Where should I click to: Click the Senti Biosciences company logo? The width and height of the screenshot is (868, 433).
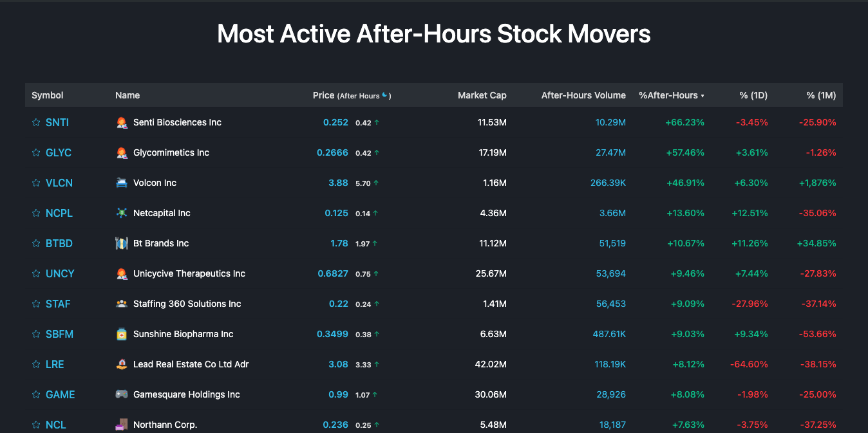coord(122,122)
